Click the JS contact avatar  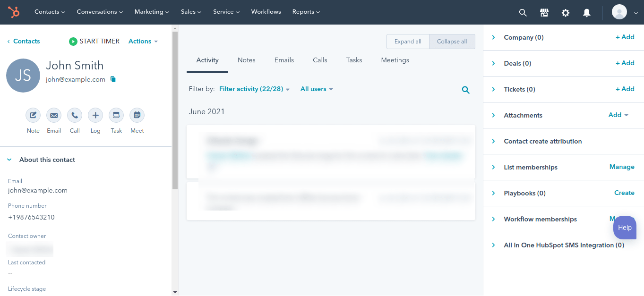(23, 75)
